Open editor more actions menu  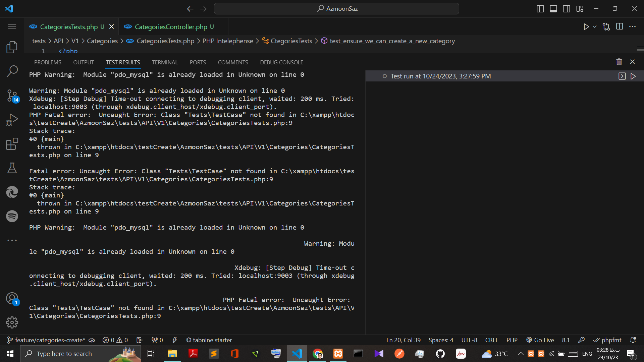pos(632,27)
